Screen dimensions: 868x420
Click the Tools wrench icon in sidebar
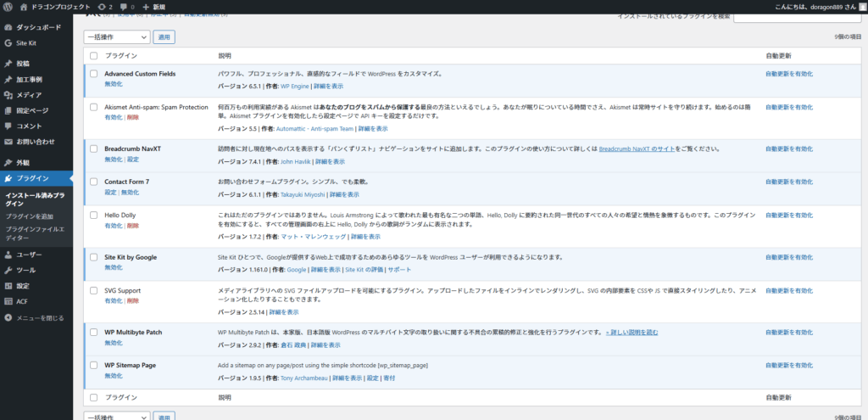pyautogui.click(x=8, y=270)
